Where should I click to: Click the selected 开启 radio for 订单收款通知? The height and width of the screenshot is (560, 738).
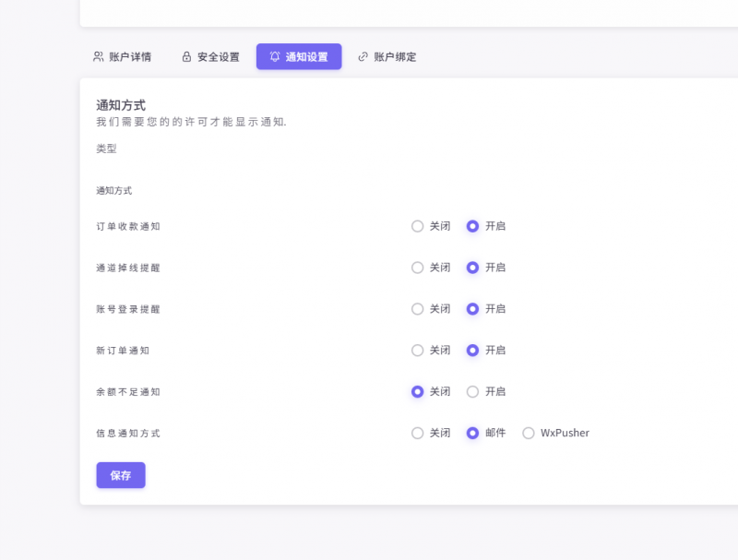click(474, 226)
